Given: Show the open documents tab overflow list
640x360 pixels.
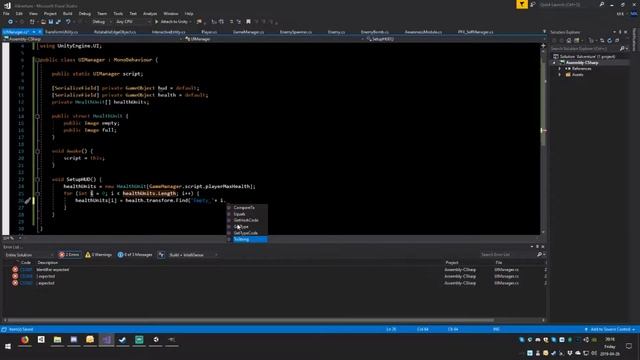Looking at the screenshot, I should [x=544, y=31].
